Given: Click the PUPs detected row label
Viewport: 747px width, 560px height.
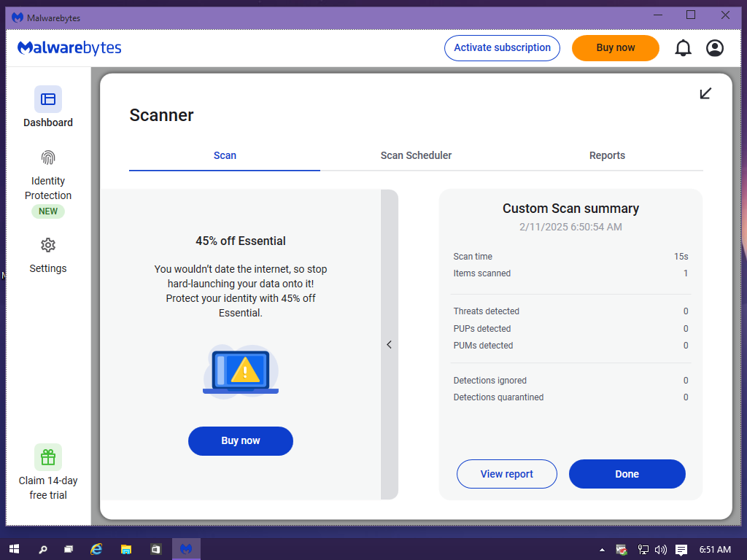Looking at the screenshot, I should click(x=482, y=329).
